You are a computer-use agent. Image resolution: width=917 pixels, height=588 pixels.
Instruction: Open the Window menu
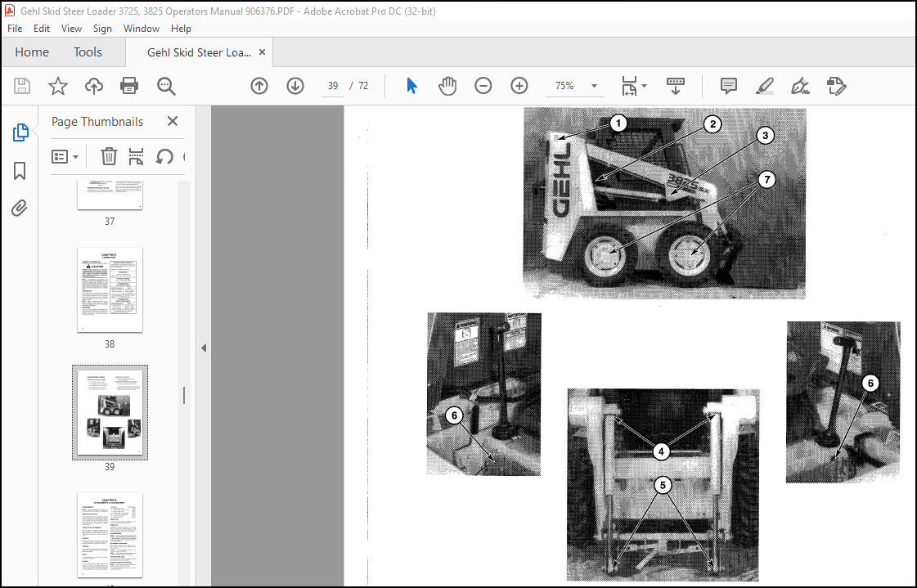(142, 28)
